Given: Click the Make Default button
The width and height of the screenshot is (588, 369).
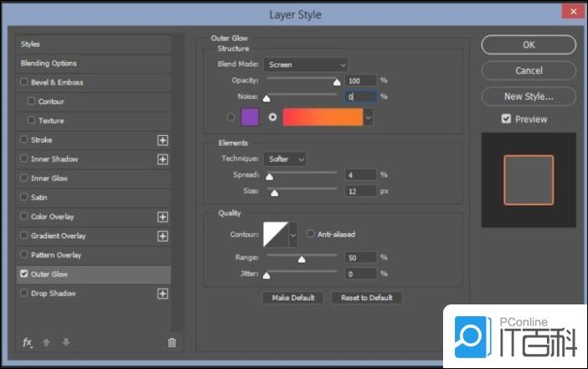Looking at the screenshot, I should pyautogui.click(x=293, y=298).
